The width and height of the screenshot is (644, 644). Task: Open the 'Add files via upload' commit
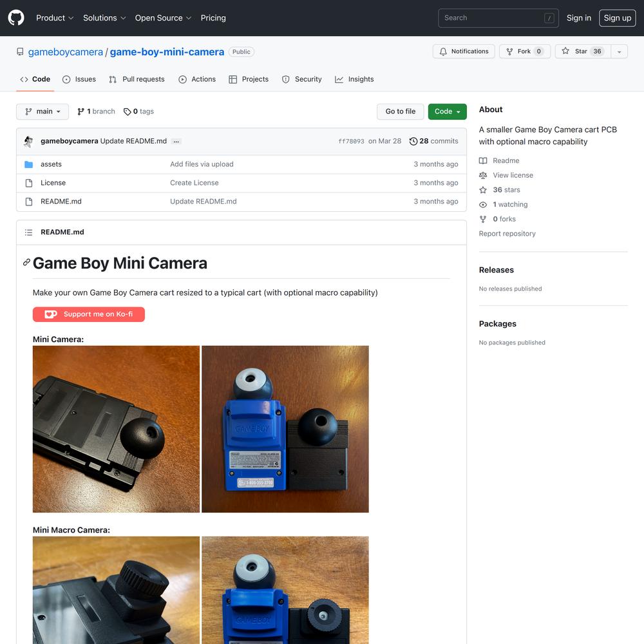[202, 164]
